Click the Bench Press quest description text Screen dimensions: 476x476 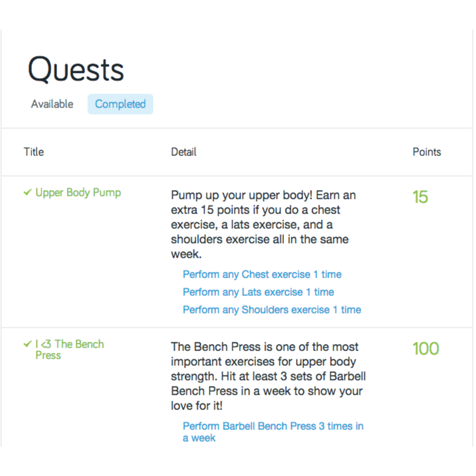coord(268,376)
